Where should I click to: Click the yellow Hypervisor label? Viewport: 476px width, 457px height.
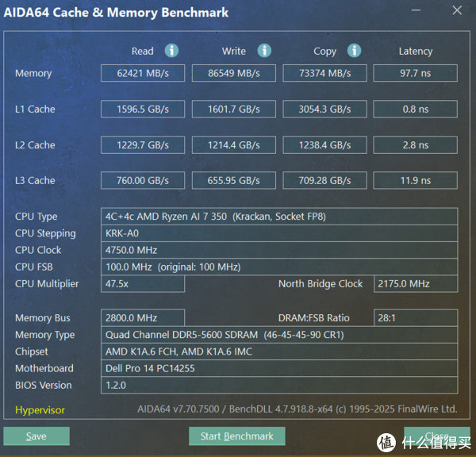pyautogui.click(x=40, y=410)
